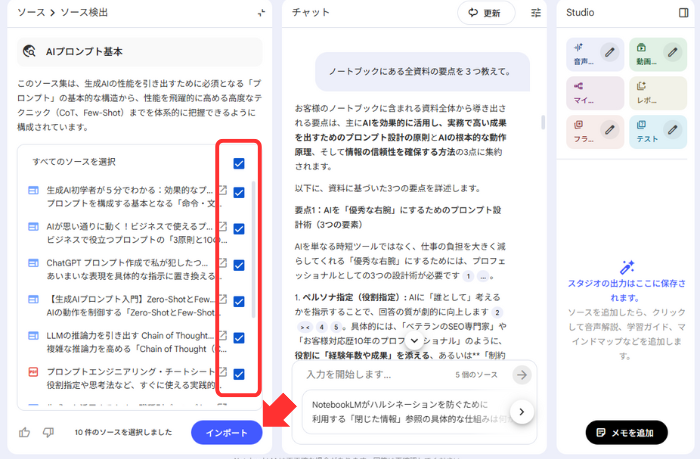
Task: Click the send arrow in chat input
Action: click(521, 375)
